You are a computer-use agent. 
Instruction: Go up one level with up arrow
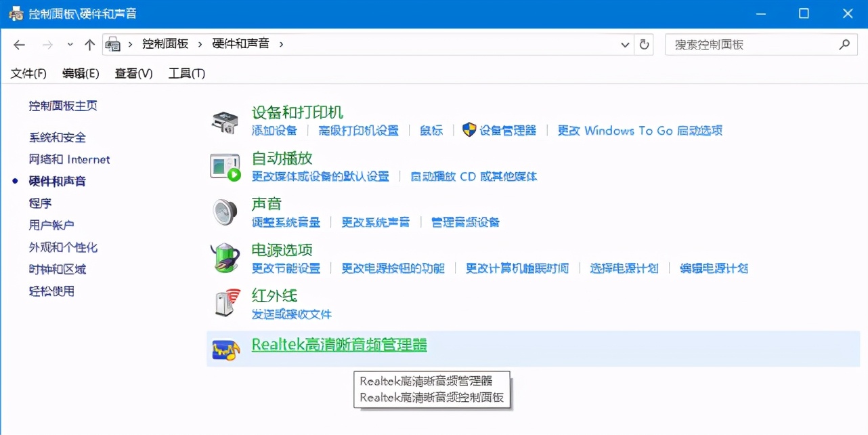[89, 45]
